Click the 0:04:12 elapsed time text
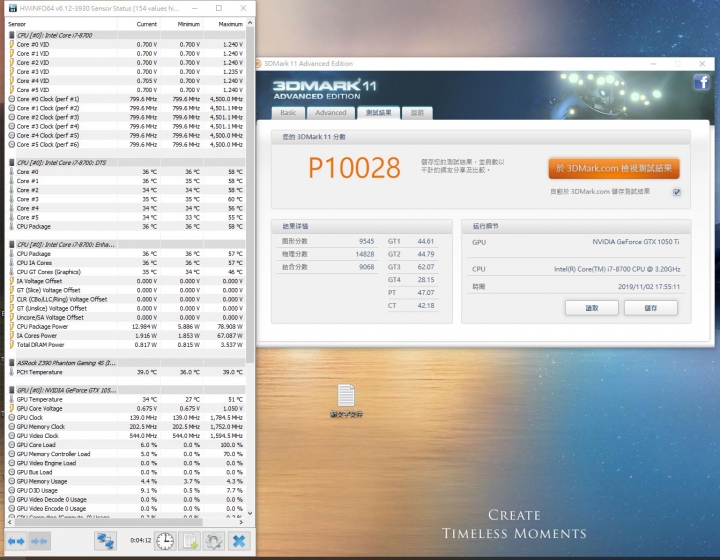 140,540
